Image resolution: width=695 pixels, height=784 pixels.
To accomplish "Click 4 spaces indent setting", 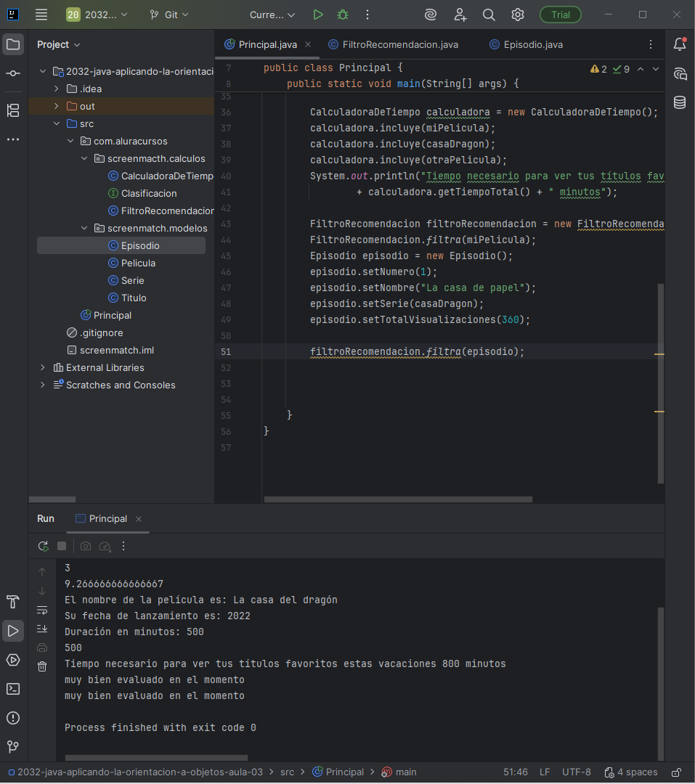I will [x=631, y=772].
